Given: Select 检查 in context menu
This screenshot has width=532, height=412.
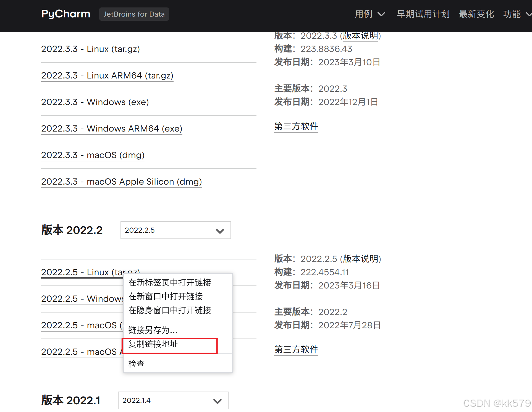Looking at the screenshot, I should (x=178, y=364).
